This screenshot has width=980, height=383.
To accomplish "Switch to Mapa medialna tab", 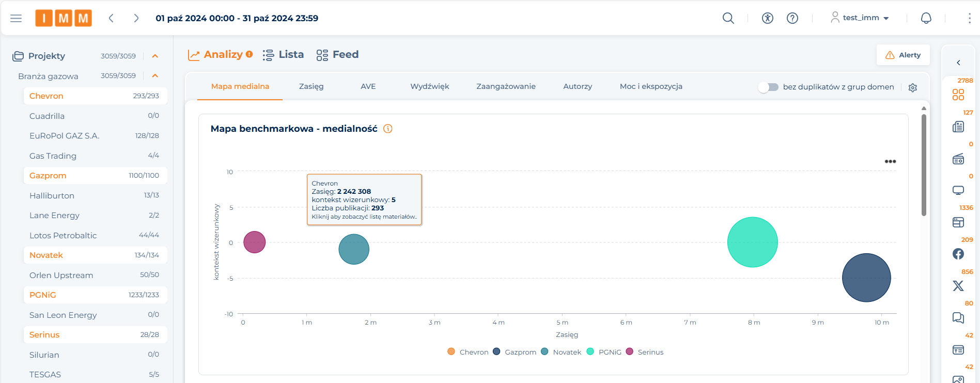I will (x=240, y=86).
